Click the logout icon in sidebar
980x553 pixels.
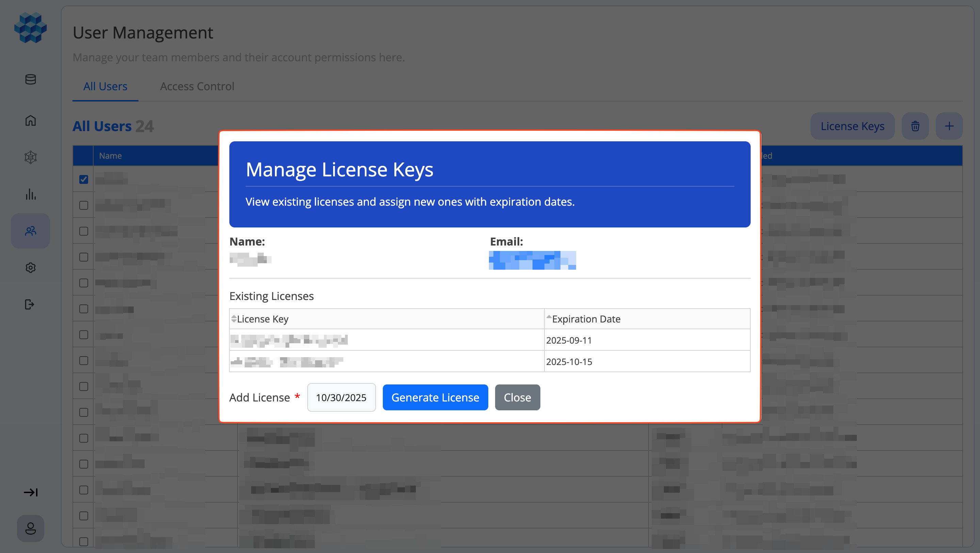[x=30, y=304]
